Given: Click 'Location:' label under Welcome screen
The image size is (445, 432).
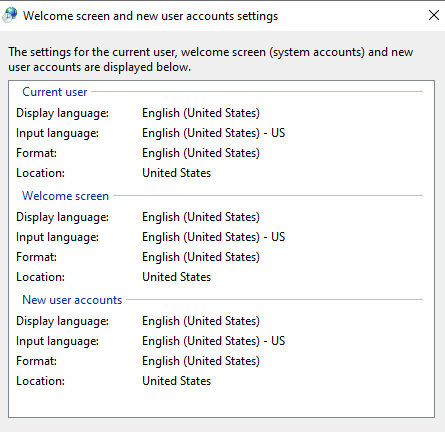Looking at the screenshot, I should [40, 277].
